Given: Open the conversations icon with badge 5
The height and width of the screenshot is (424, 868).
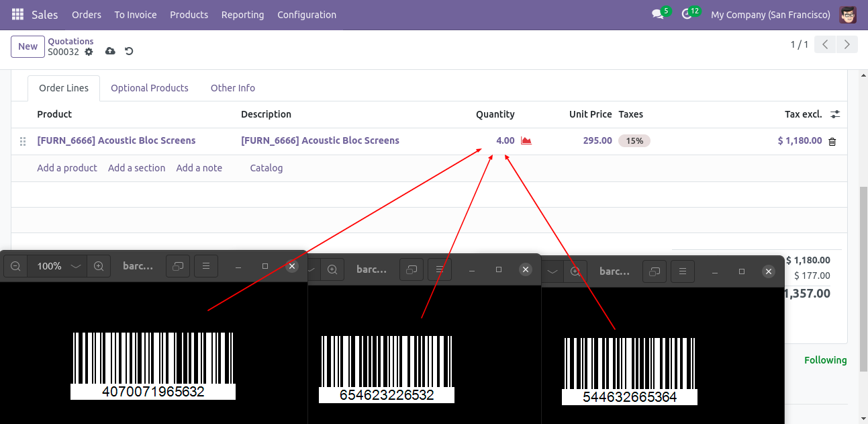Looking at the screenshot, I should pyautogui.click(x=658, y=14).
